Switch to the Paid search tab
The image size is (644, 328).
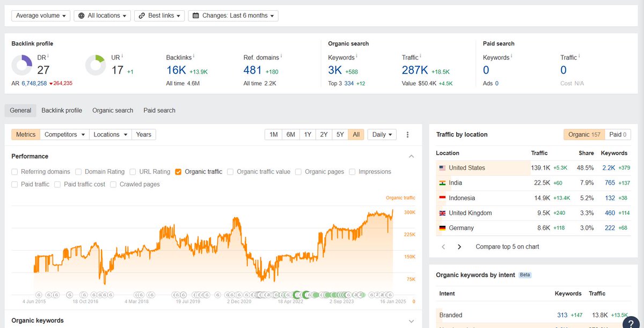pyautogui.click(x=159, y=110)
